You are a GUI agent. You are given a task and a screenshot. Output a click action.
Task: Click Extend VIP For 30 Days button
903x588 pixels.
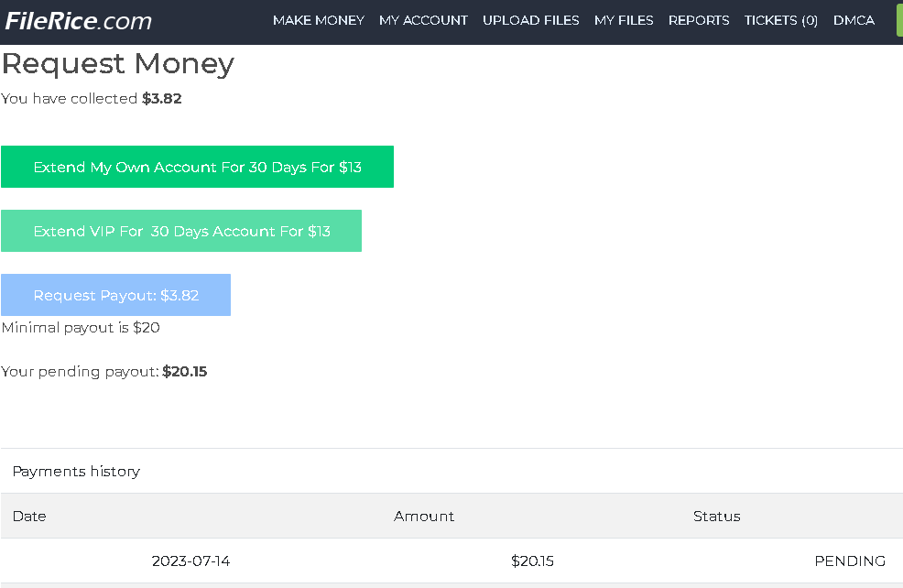pyautogui.click(x=181, y=231)
